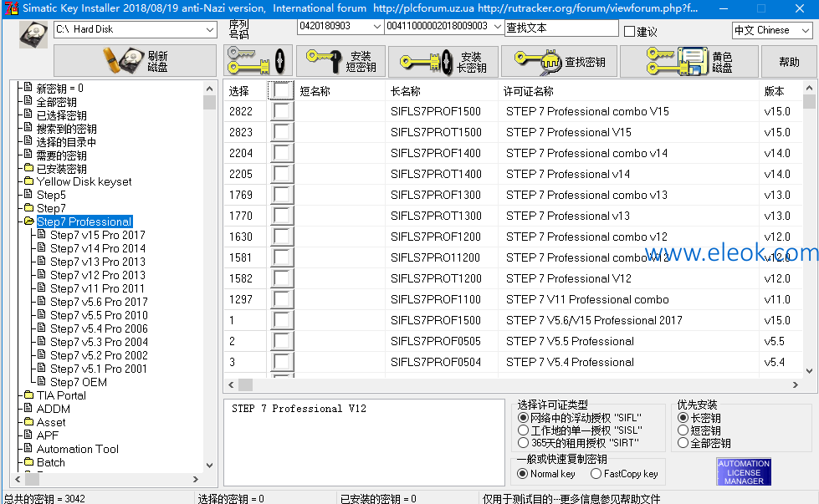This screenshot has width=819, height=504.
Task: Click the install short key button
Action: click(340, 61)
